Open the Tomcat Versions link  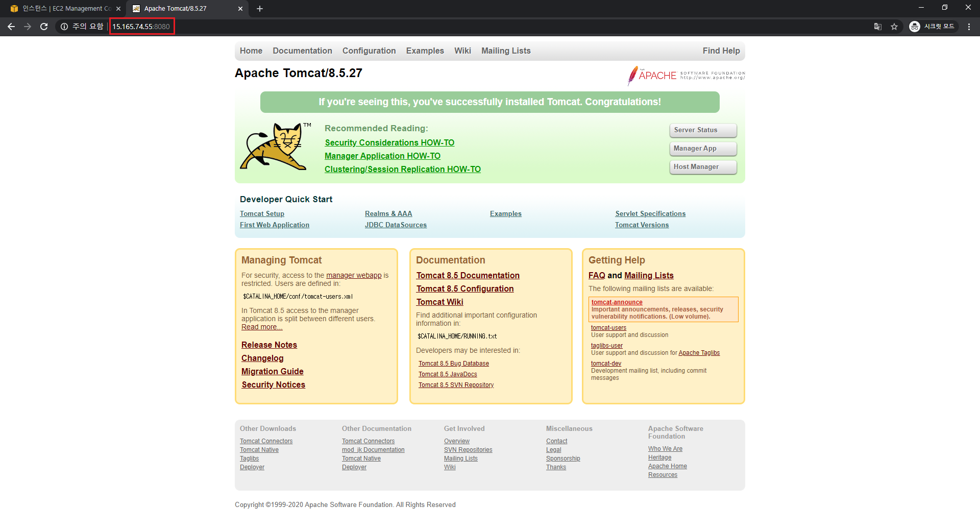tap(642, 225)
